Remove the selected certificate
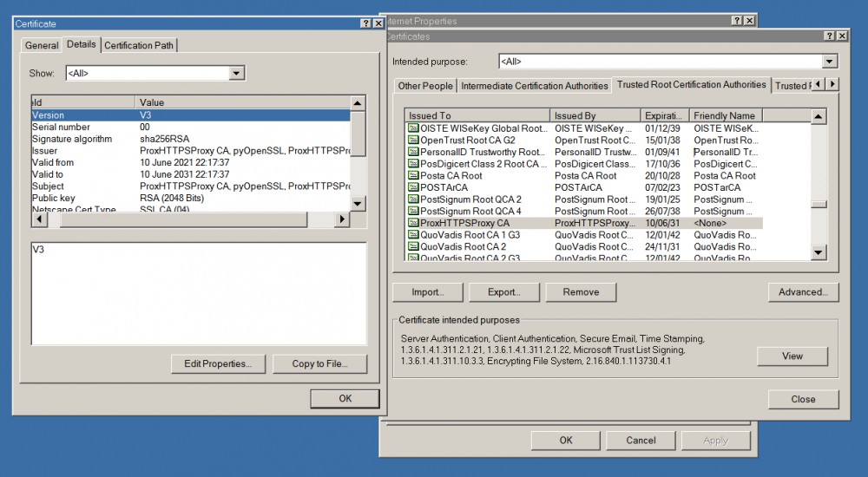The height and width of the screenshot is (477, 868). (581, 292)
